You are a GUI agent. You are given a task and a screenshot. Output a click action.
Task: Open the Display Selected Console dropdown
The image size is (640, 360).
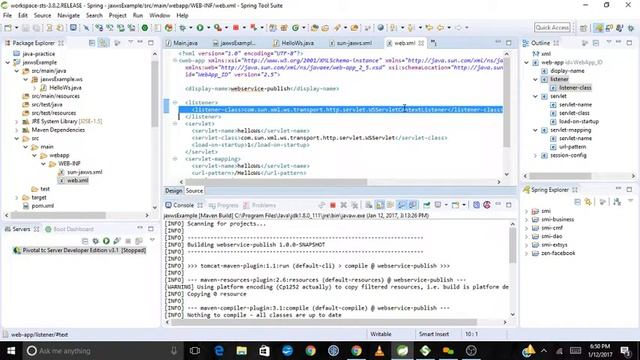pos(446,205)
